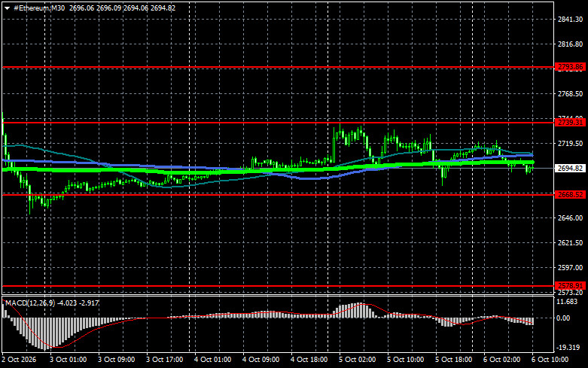
Task: Open the chart menu triangle beside #Ethereum
Action: pos(7,8)
